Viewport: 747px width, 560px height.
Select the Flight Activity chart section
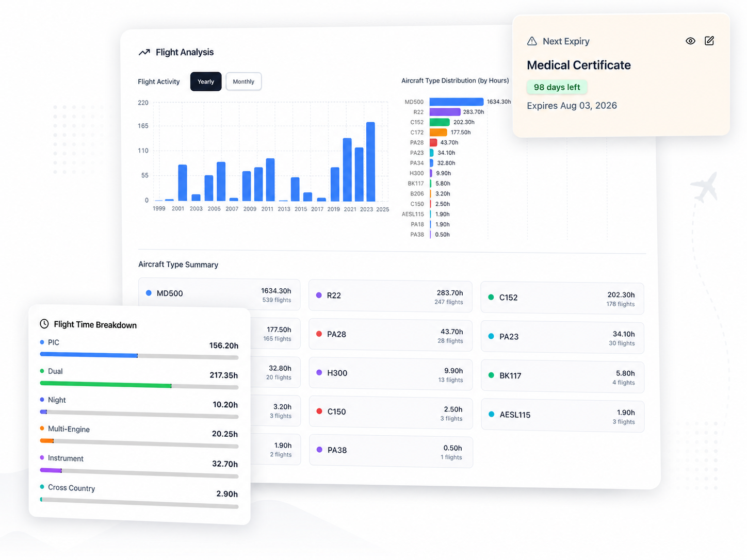click(x=158, y=81)
